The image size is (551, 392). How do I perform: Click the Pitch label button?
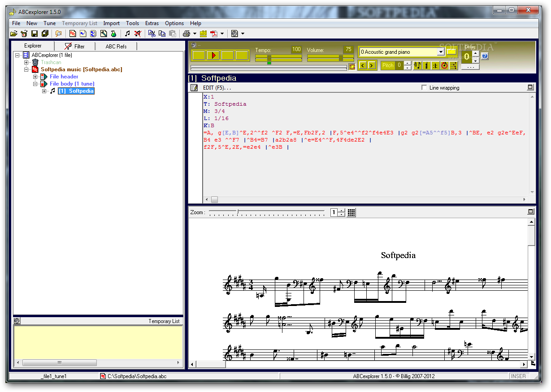388,65
